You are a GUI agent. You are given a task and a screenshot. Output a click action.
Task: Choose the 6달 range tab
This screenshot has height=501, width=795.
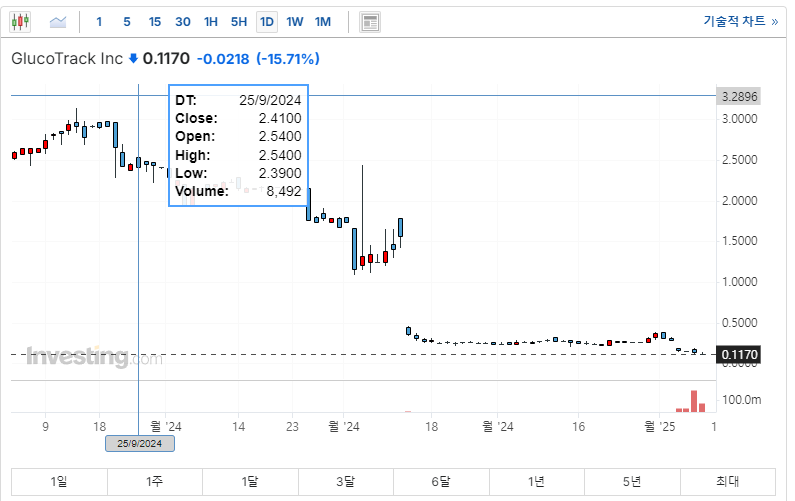coord(441,481)
